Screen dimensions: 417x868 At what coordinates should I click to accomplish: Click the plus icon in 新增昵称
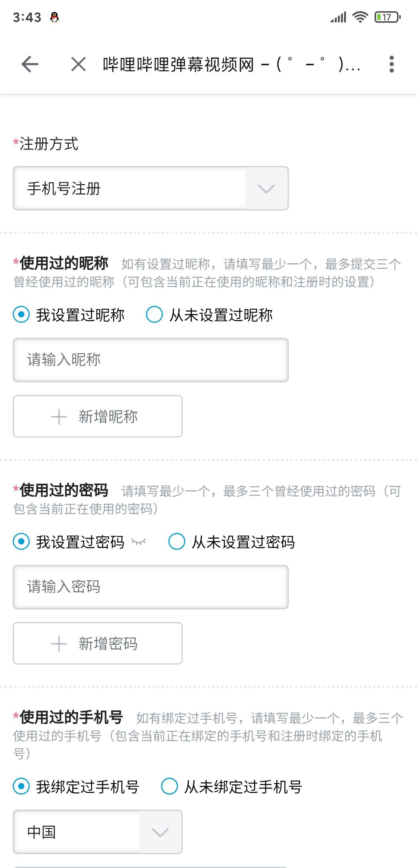pos(59,417)
